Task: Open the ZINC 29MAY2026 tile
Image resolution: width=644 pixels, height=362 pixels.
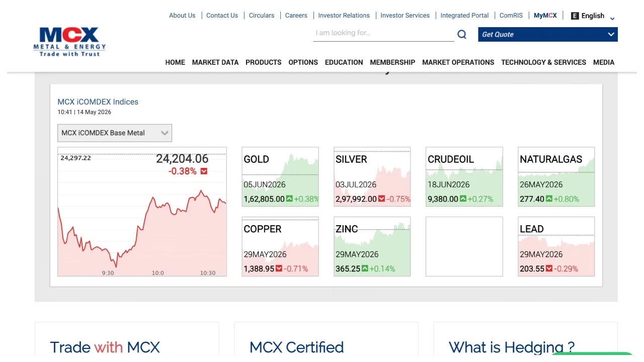Action: pos(372,246)
